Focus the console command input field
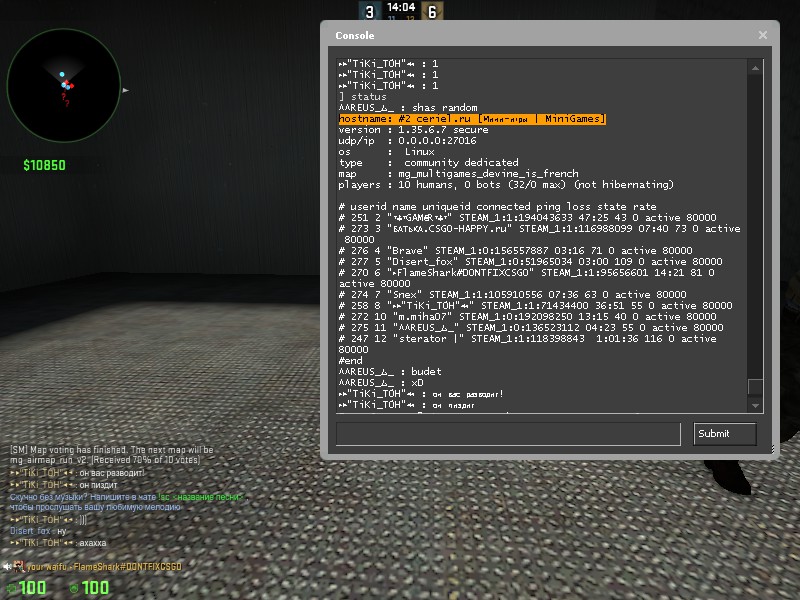Screen dimensions: 800x600 click(x=508, y=433)
